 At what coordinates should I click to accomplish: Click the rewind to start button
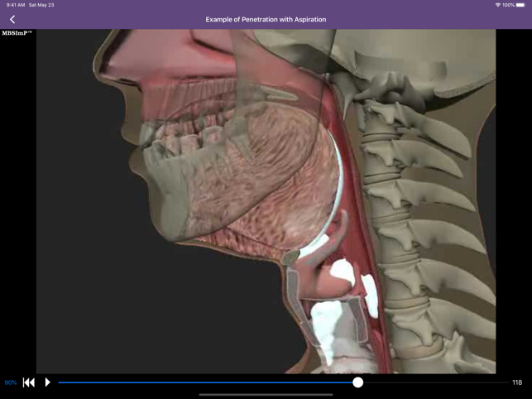point(29,382)
